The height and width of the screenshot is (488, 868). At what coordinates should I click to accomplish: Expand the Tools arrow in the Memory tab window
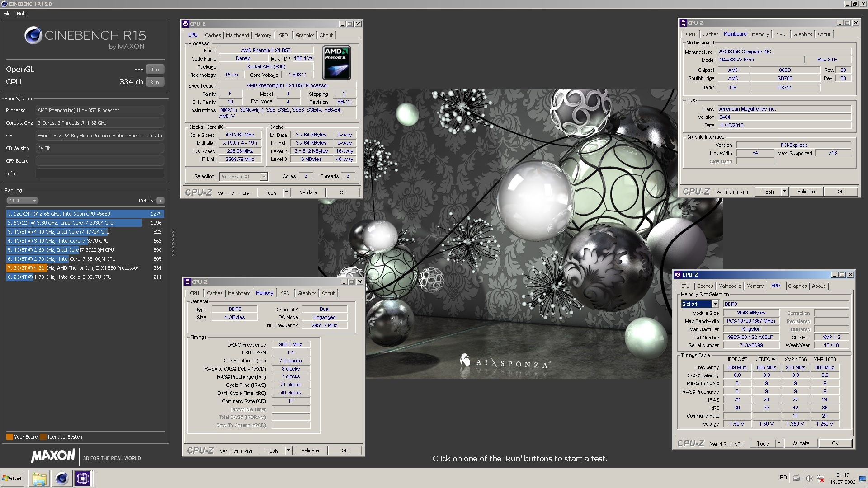click(x=288, y=450)
